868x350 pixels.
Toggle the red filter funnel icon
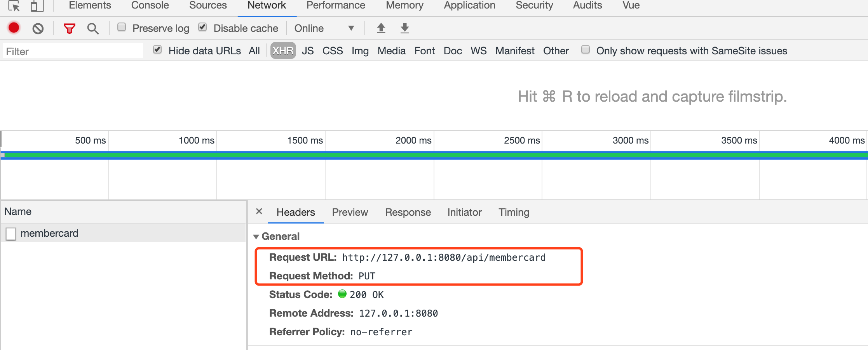[x=69, y=28]
